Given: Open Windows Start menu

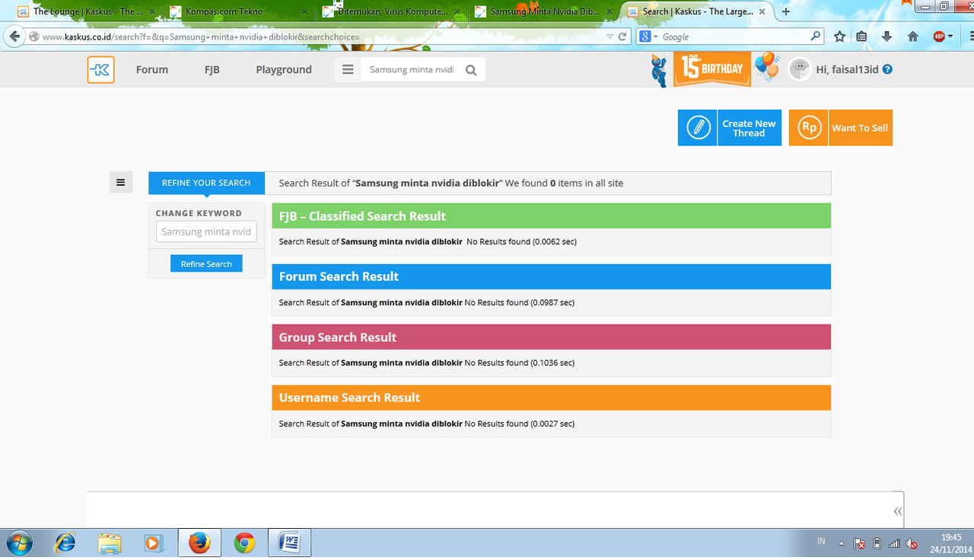Looking at the screenshot, I should click(x=18, y=542).
